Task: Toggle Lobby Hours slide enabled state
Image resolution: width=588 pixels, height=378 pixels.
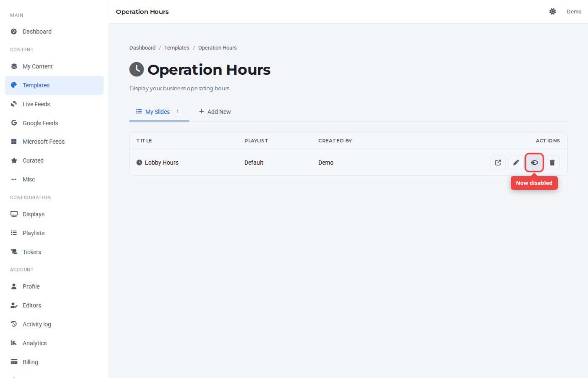Action: [x=534, y=163]
